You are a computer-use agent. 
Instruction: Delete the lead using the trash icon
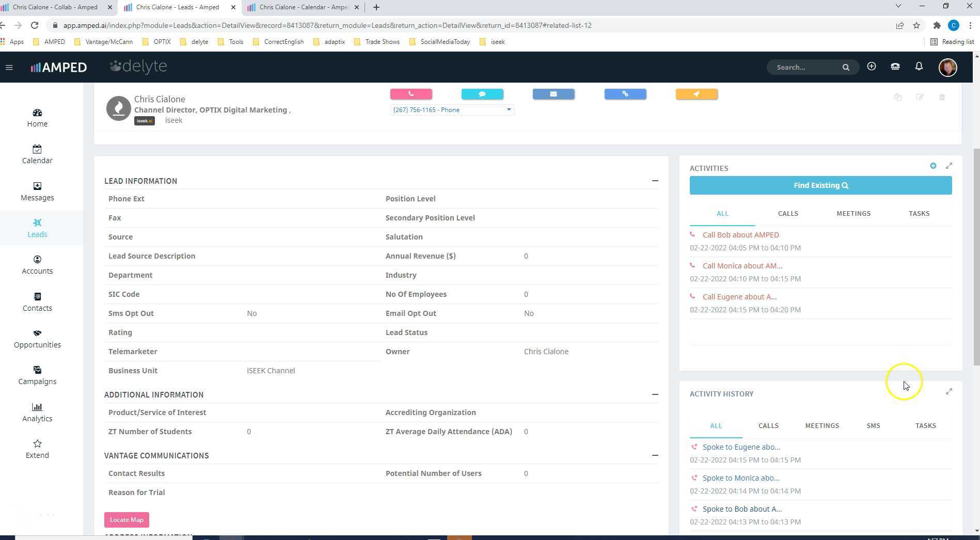942,97
